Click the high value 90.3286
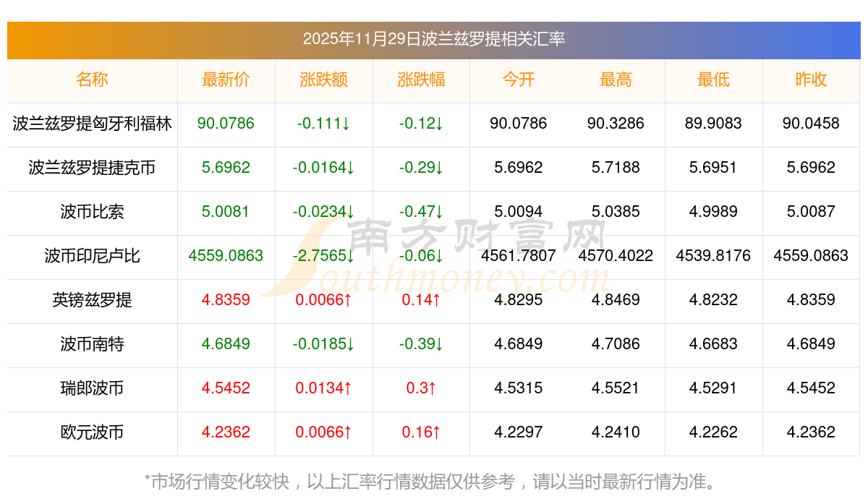The height and width of the screenshot is (504, 868). coord(616,124)
